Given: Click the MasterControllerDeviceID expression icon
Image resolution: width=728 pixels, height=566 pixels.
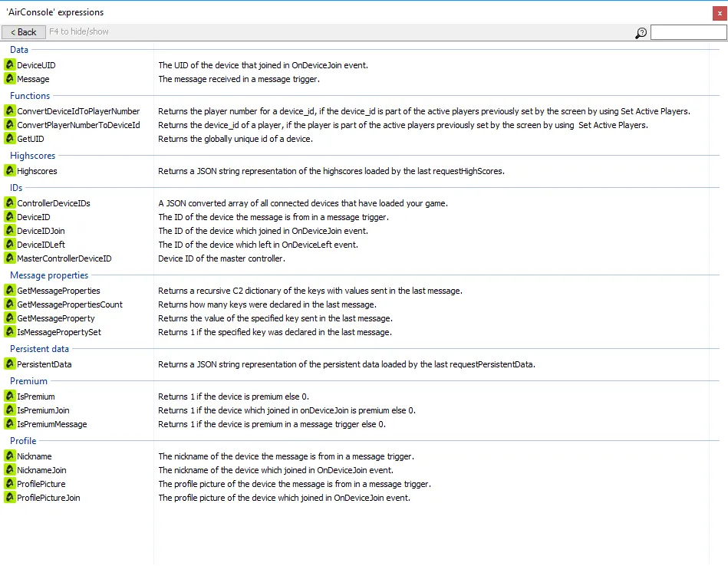Looking at the screenshot, I should 10,258.
